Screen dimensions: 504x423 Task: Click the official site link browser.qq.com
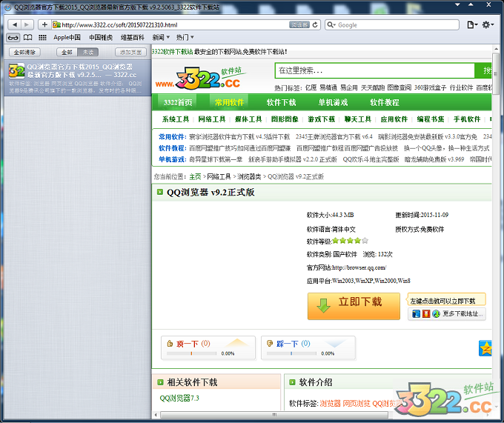[359, 267]
